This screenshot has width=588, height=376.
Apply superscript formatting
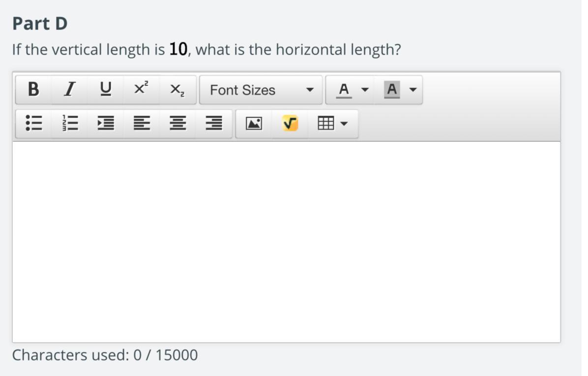coord(142,90)
